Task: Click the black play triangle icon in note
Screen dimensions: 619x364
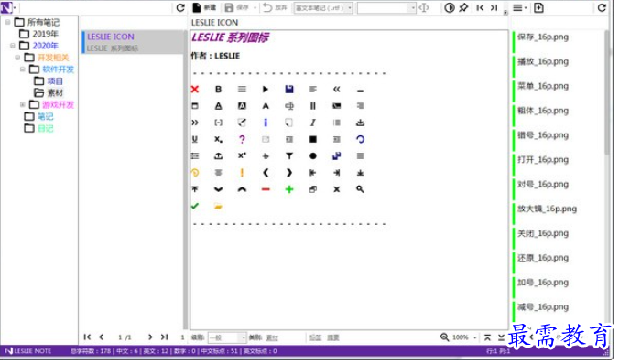Action: 266,90
